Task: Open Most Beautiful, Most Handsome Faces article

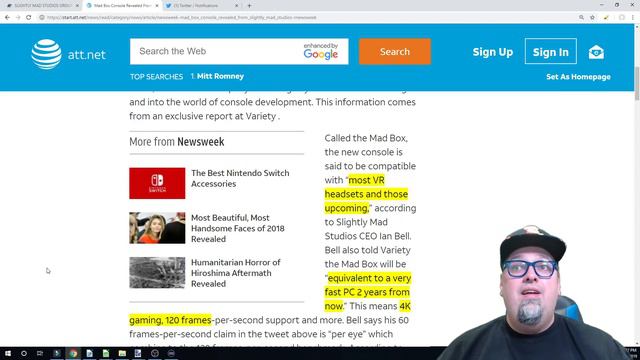Action: coord(238,228)
